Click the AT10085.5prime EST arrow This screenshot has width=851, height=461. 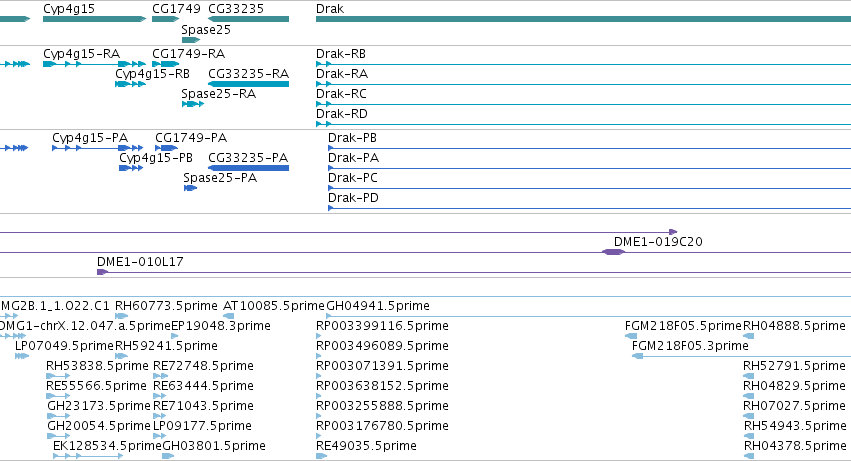(228, 315)
